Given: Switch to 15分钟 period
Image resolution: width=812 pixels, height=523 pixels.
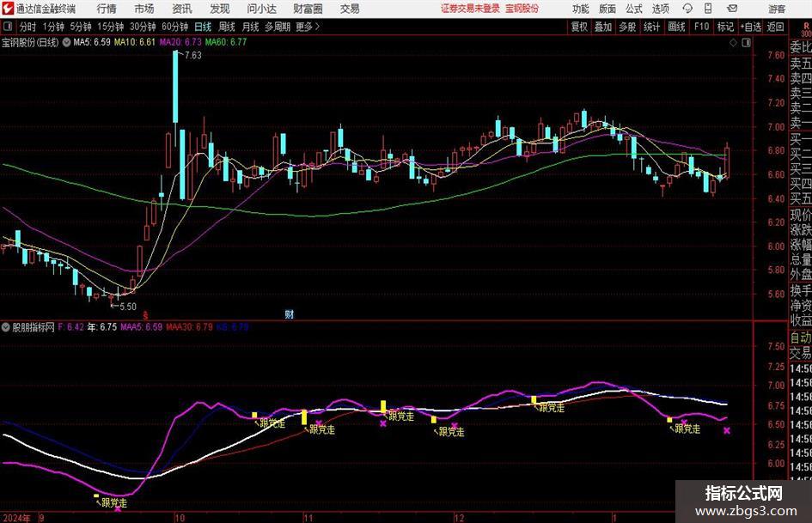Looking at the screenshot, I should click(x=111, y=27).
